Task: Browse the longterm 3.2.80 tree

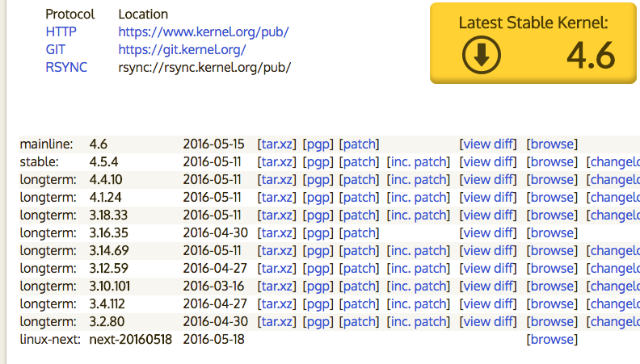Action: [552, 321]
